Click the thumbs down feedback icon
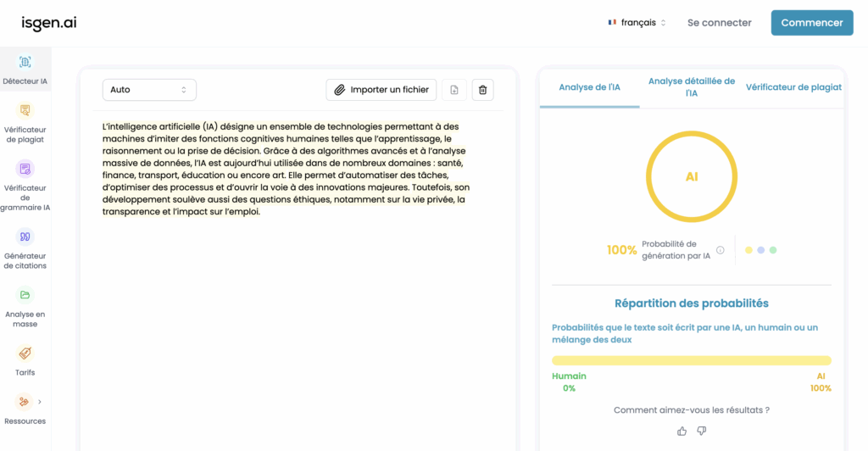 (702, 431)
